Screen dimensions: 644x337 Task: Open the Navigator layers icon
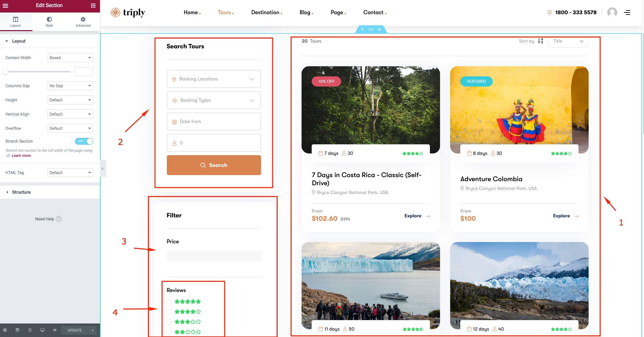pos(17,330)
